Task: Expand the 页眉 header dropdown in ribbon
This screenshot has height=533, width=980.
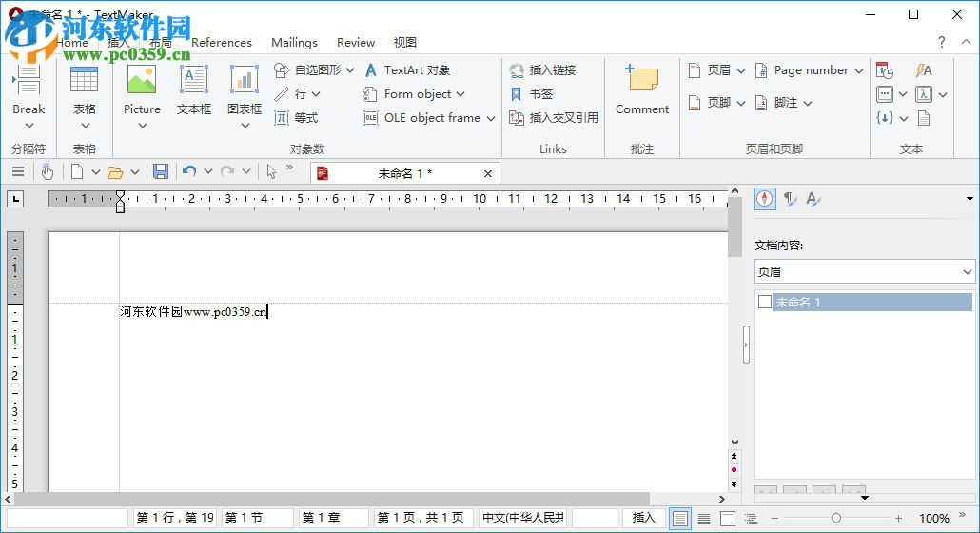Action: 740,71
